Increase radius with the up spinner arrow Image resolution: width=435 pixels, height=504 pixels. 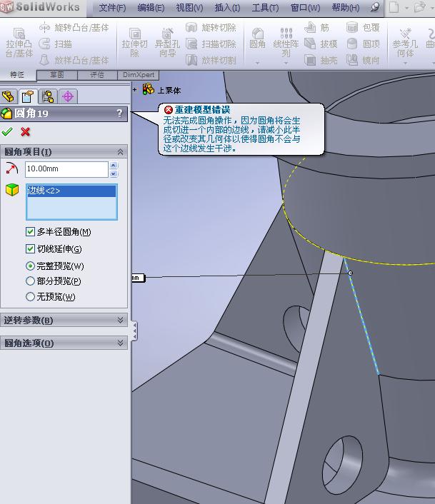pyautogui.click(x=114, y=165)
